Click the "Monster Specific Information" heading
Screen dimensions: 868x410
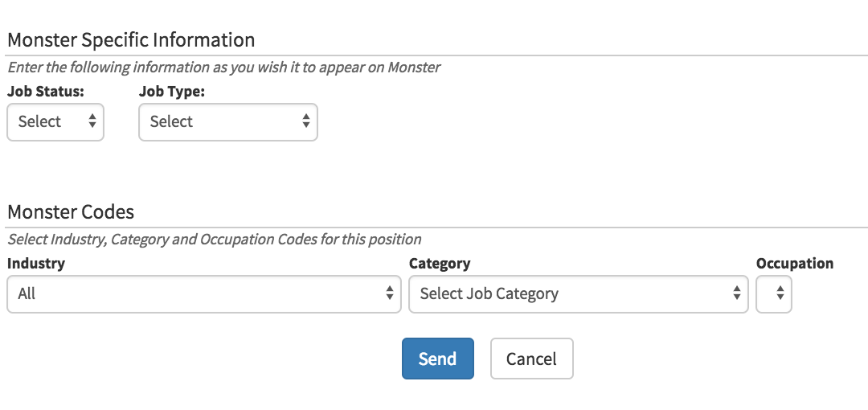pyautogui.click(x=131, y=39)
